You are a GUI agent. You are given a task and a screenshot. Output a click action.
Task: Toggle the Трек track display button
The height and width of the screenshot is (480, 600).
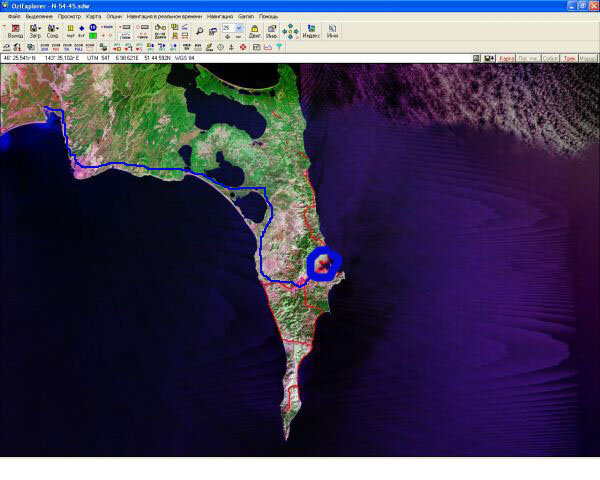click(x=568, y=58)
